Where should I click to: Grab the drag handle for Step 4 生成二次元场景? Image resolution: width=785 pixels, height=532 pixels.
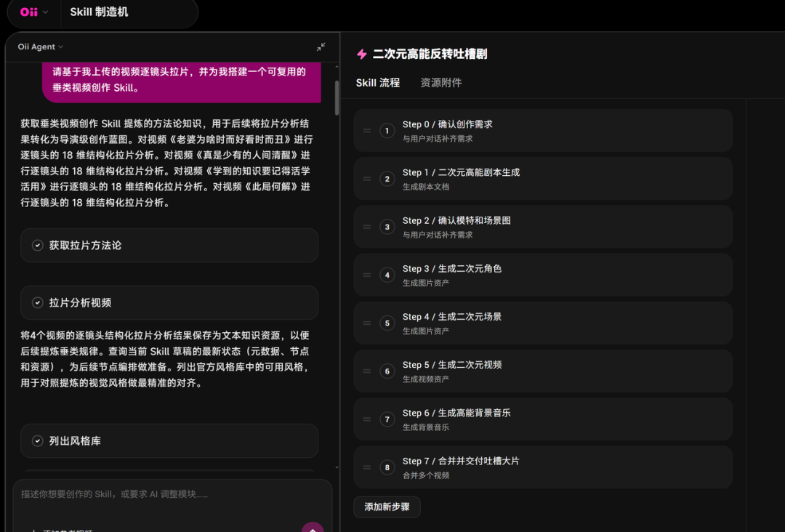pyautogui.click(x=367, y=323)
